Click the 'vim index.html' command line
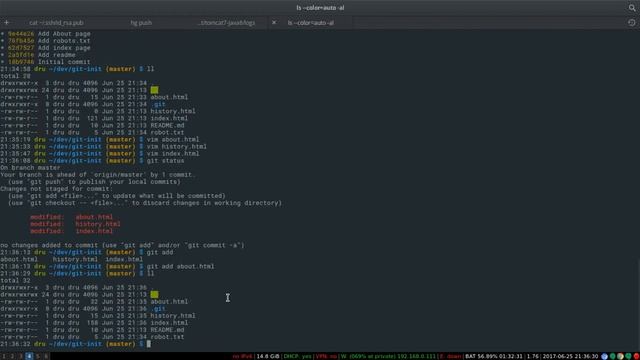Image resolution: width=640 pixels, height=360 pixels. click(x=100, y=153)
